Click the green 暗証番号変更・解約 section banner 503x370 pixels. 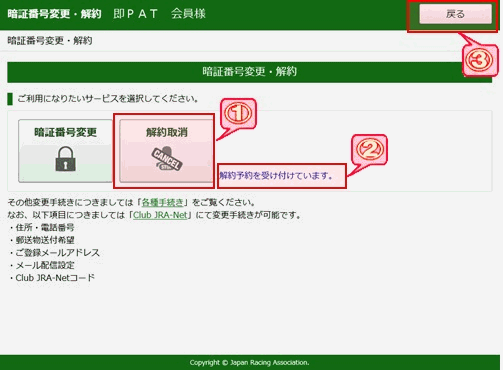(249, 72)
